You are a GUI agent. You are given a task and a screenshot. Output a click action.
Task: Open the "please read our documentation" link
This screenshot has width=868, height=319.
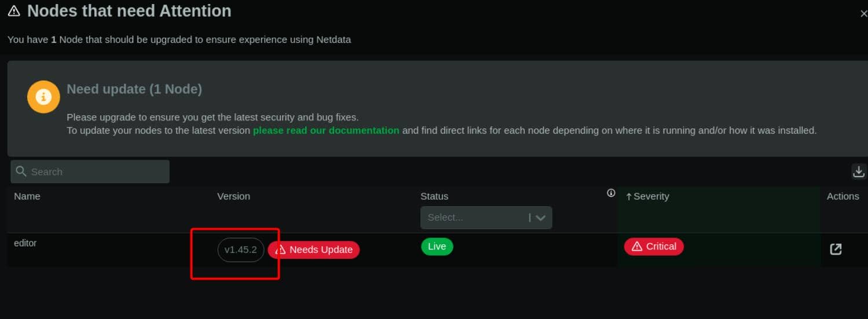pos(326,130)
